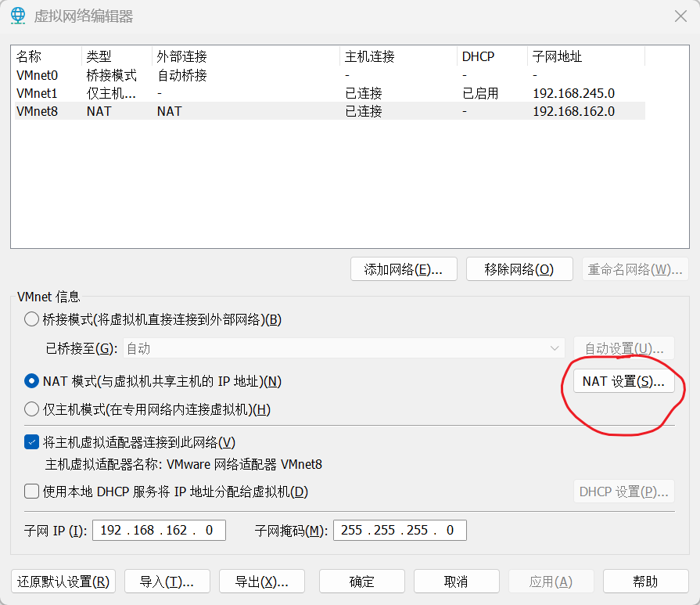Viewport: 700px width, 605px height.
Task: Click 桥接模式 type cell
Action: pyautogui.click(x=112, y=75)
